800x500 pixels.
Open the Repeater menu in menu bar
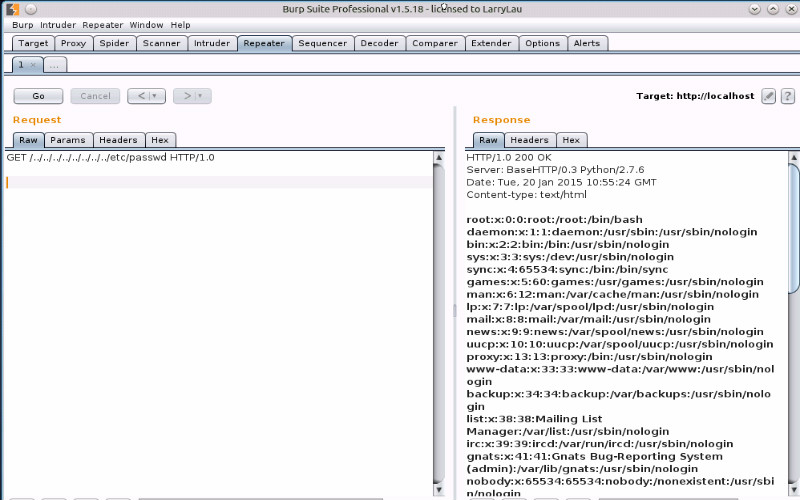click(x=103, y=25)
